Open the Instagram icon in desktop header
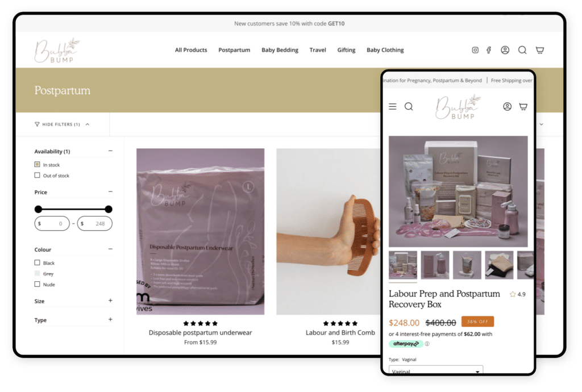This screenshot has height=392, width=582. 475,50
